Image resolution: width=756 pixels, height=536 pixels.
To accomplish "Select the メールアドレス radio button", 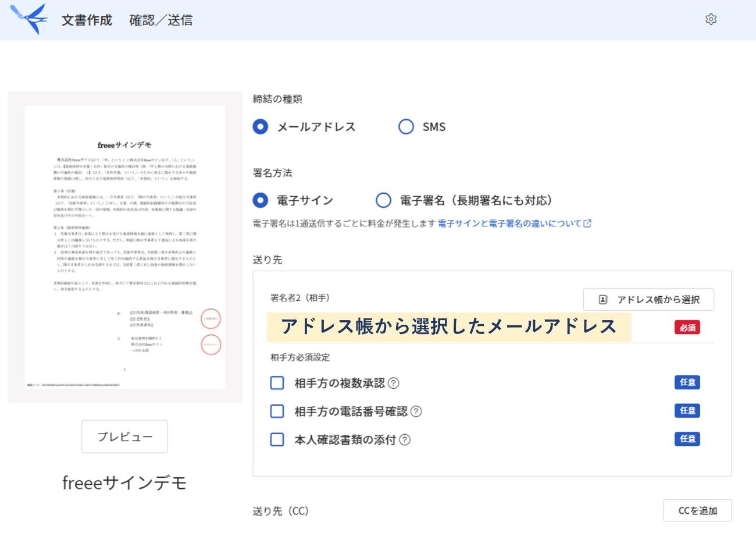I will click(261, 127).
